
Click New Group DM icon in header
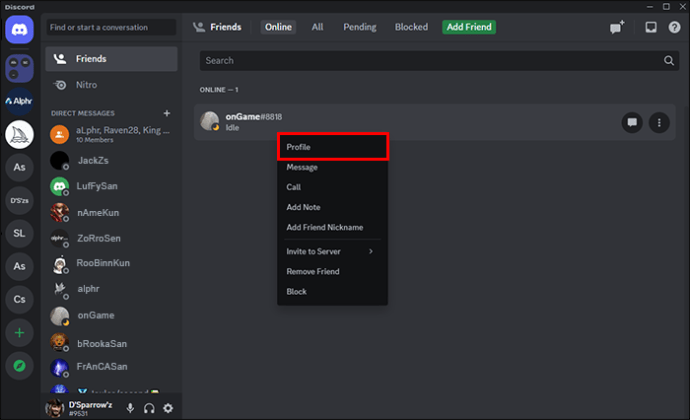pos(617,27)
